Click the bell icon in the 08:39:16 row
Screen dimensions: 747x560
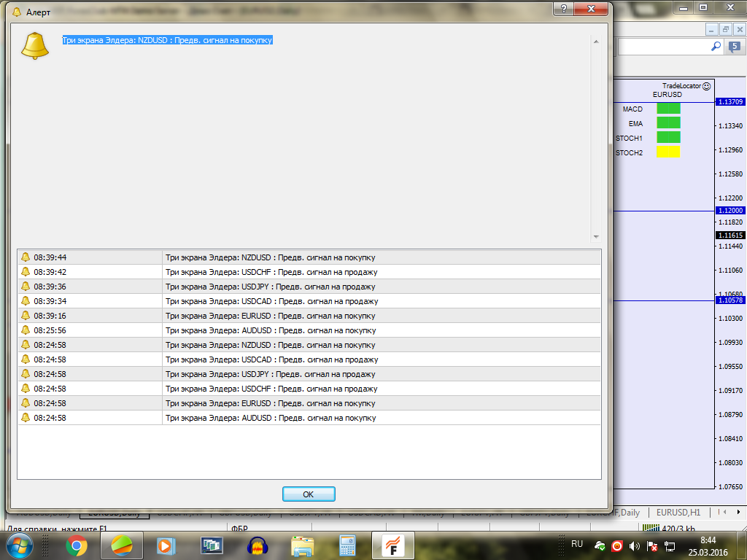(26, 315)
